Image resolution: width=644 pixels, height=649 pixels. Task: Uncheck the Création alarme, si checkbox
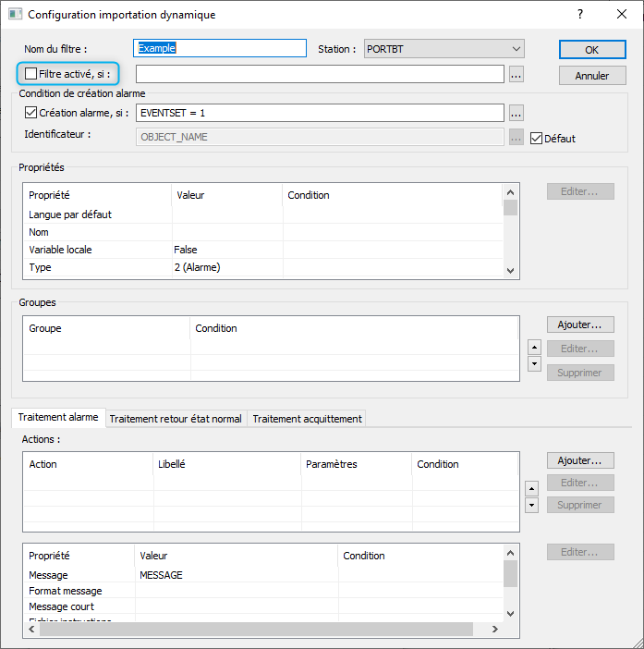[30, 113]
